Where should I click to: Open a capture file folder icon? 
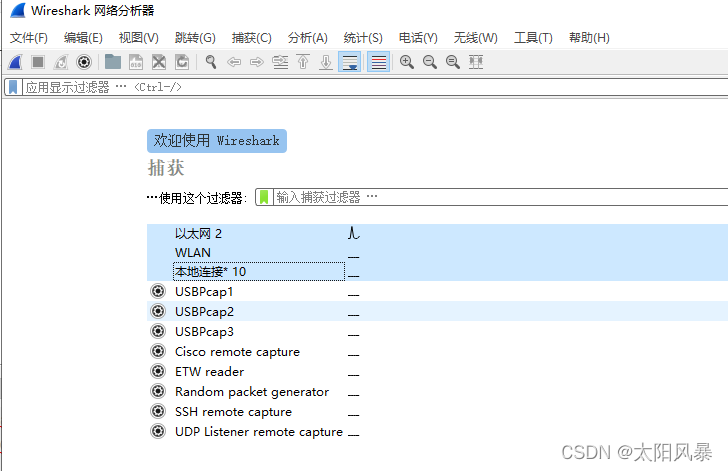tap(113, 62)
